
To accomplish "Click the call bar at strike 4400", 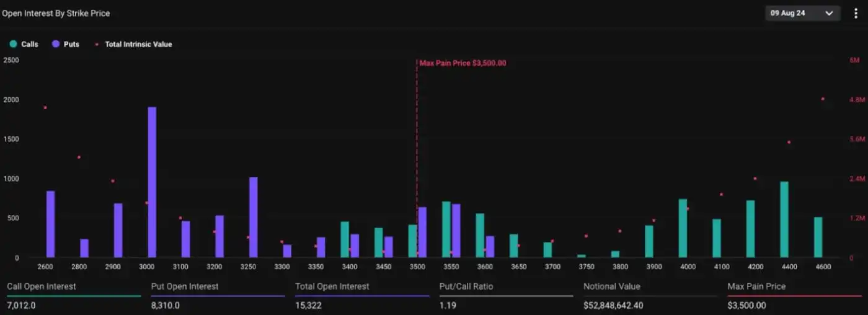I will [x=784, y=220].
